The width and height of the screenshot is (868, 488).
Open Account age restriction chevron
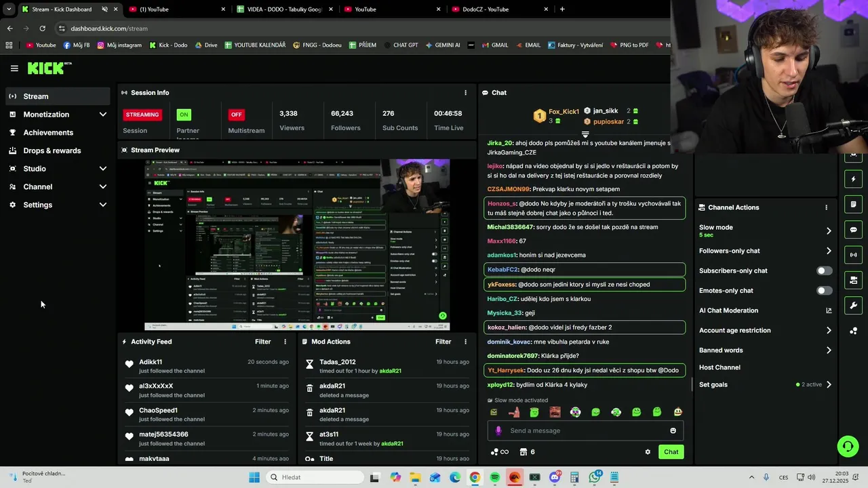click(x=829, y=331)
